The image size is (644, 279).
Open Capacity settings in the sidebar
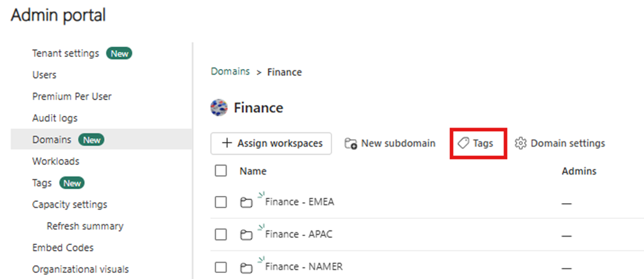pos(70,204)
